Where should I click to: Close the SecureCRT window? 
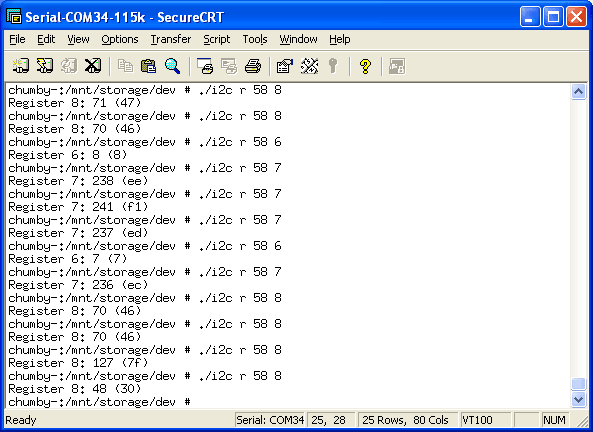click(576, 17)
